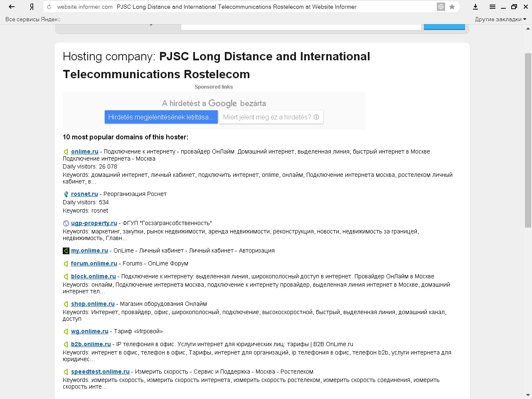Viewport: 532px width, 399px height.
Task: Click the website search input field
Action: tap(301, 27)
